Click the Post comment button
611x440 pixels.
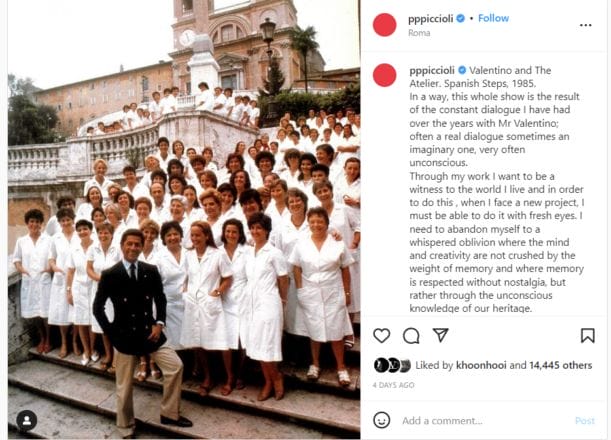(585, 421)
